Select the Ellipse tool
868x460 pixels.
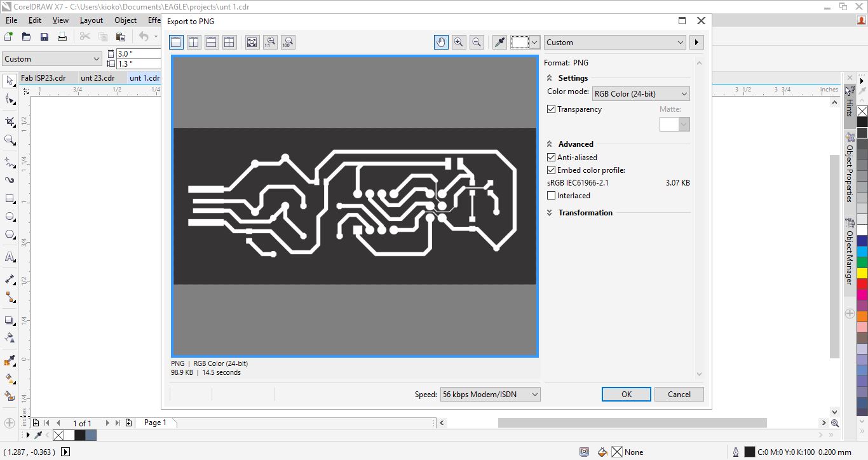(10, 217)
